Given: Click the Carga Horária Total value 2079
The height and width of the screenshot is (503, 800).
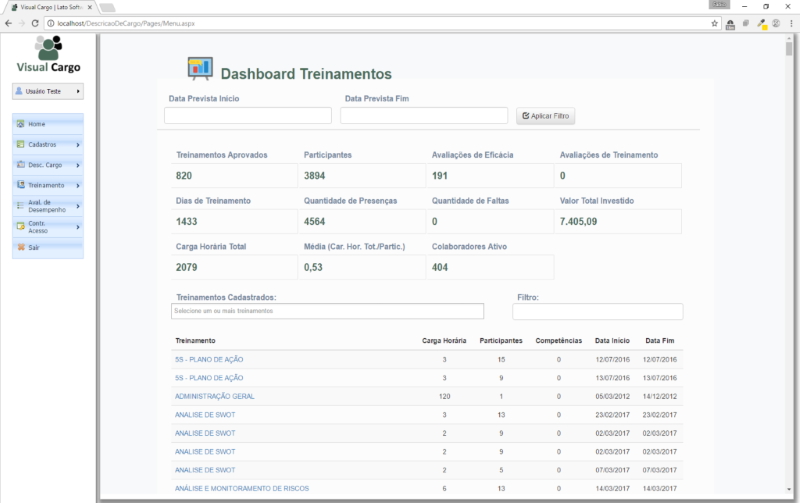Looking at the screenshot, I should click(x=186, y=267).
